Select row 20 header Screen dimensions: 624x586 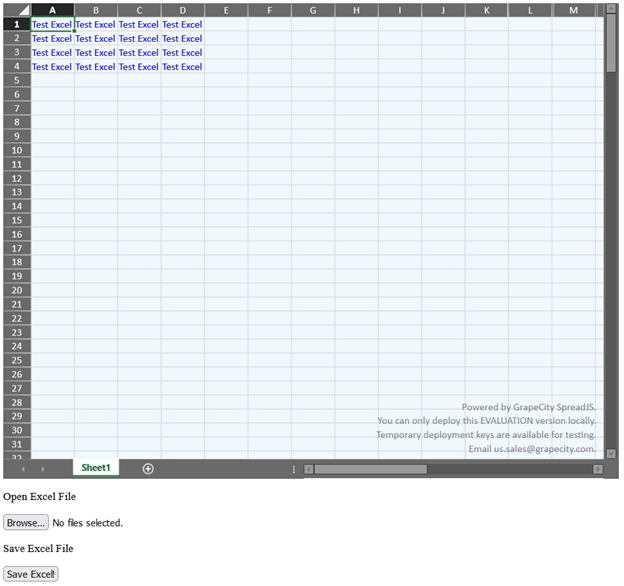coord(17,290)
